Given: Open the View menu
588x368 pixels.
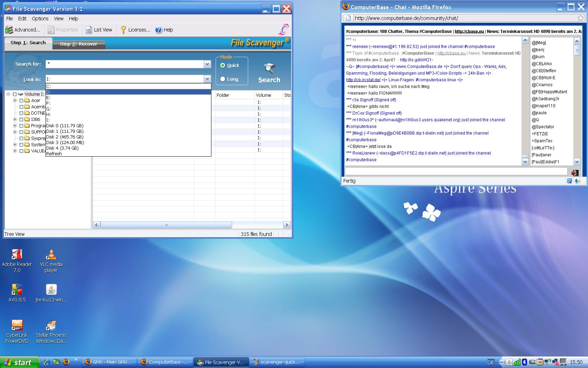Looking at the screenshot, I should pos(59,19).
